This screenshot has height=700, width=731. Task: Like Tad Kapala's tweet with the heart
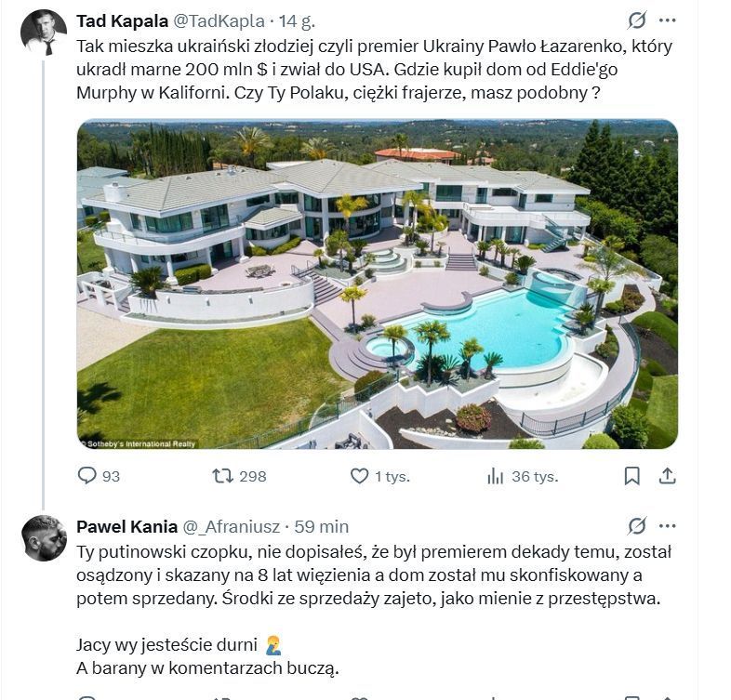click(359, 476)
